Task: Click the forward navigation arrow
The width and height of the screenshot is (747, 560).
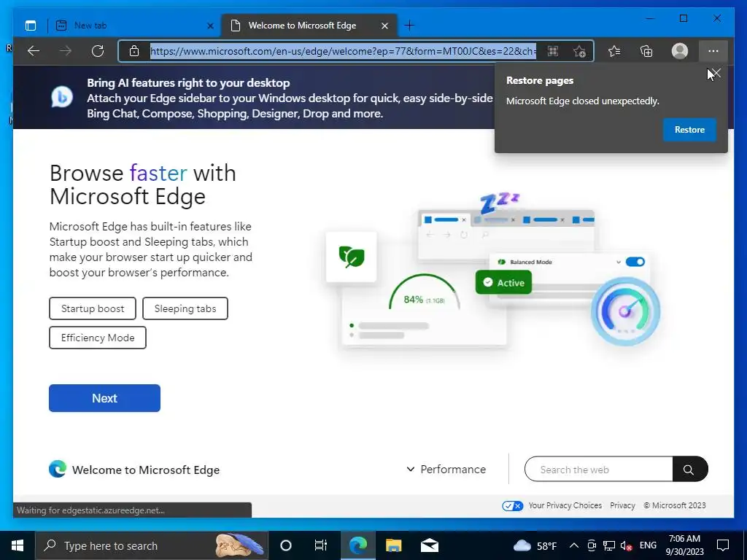Action: [x=66, y=51]
